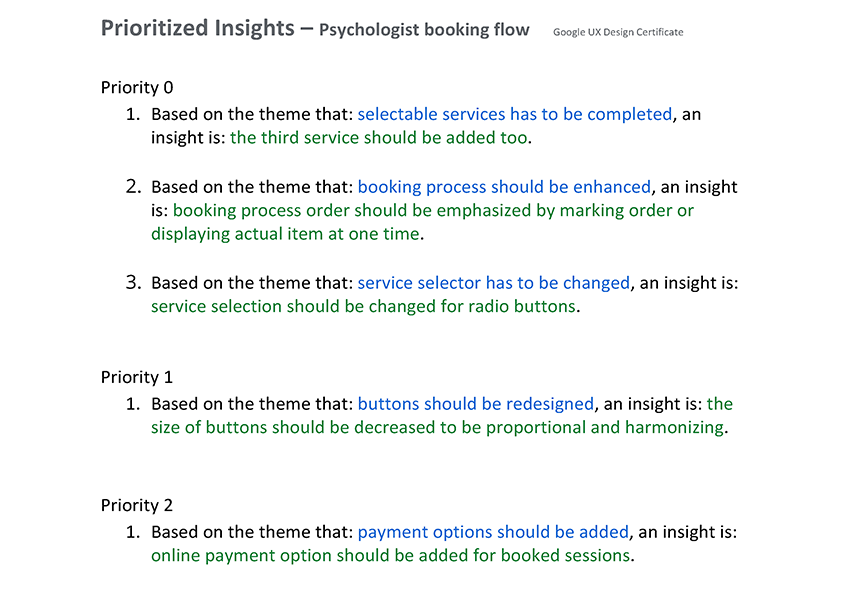Click the "Google UX Design Certificate" label
This screenshot has width=855, height=595.
pyautogui.click(x=618, y=32)
